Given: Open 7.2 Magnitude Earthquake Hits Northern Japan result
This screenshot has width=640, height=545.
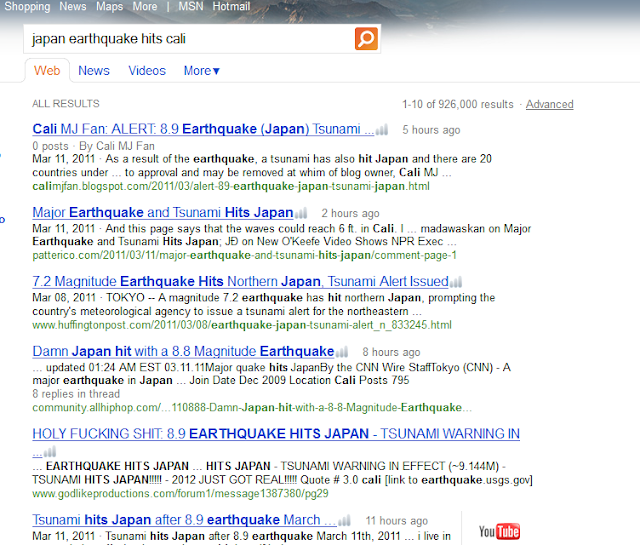Looking at the screenshot, I should click(x=240, y=281).
